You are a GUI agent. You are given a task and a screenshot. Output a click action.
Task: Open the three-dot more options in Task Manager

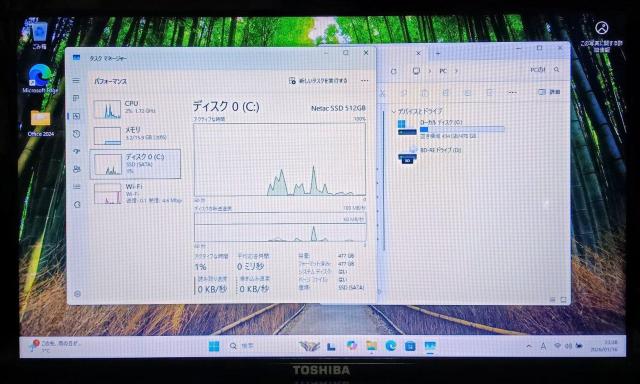coord(364,81)
